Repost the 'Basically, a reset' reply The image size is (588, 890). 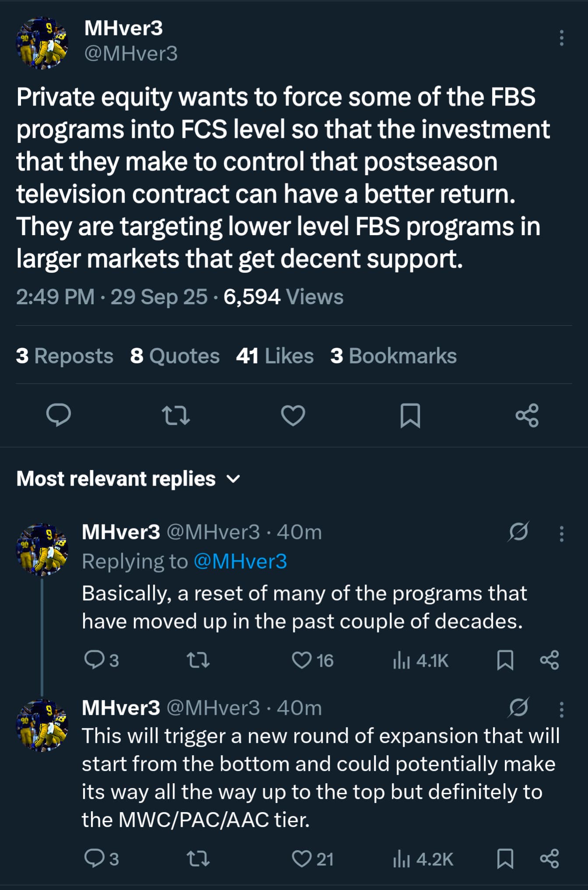point(198,660)
